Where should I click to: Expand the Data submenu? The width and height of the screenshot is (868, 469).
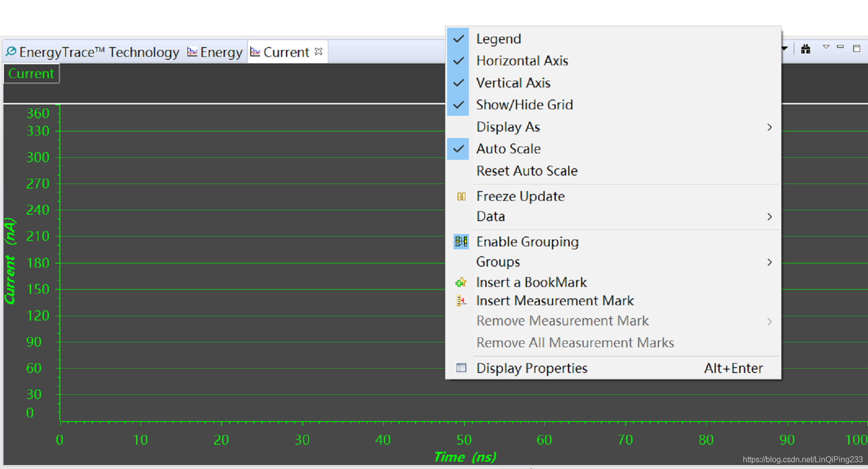pyautogui.click(x=613, y=216)
